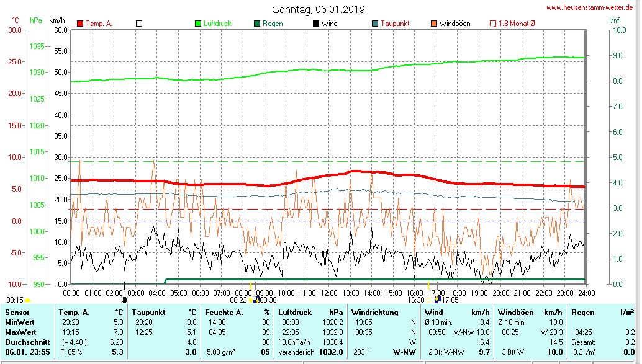
Task: Click the light green Luftdruck legend square
Action: pyautogui.click(x=199, y=24)
